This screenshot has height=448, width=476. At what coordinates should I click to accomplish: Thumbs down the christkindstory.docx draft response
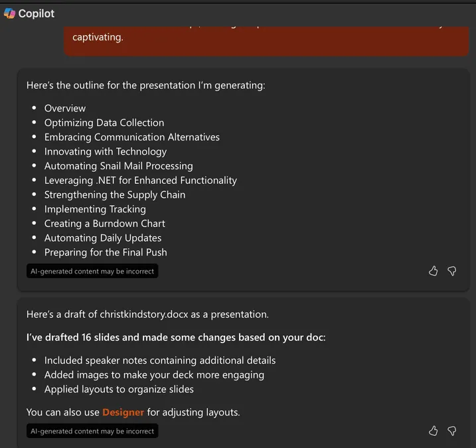452,431
